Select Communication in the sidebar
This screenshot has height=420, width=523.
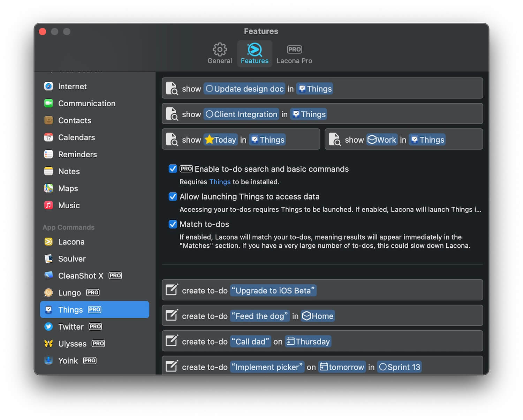click(x=94, y=103)
